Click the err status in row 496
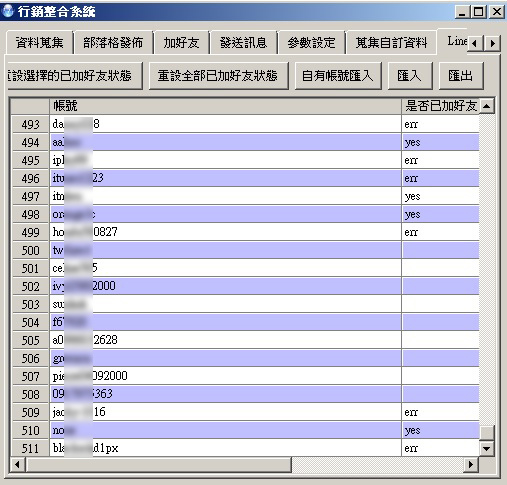 (x=440, y=178)
